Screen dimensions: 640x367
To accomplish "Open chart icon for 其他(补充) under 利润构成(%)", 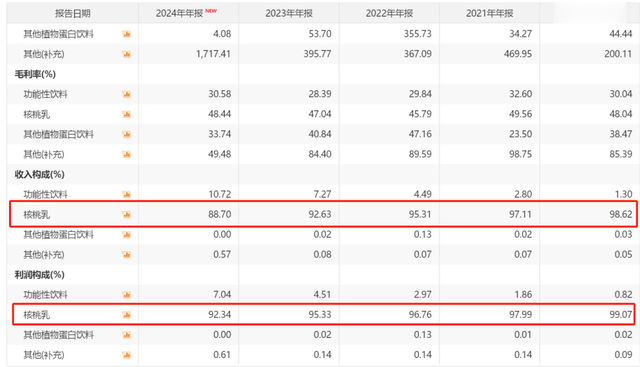I will pyautogui.click(x=127, y=355).
